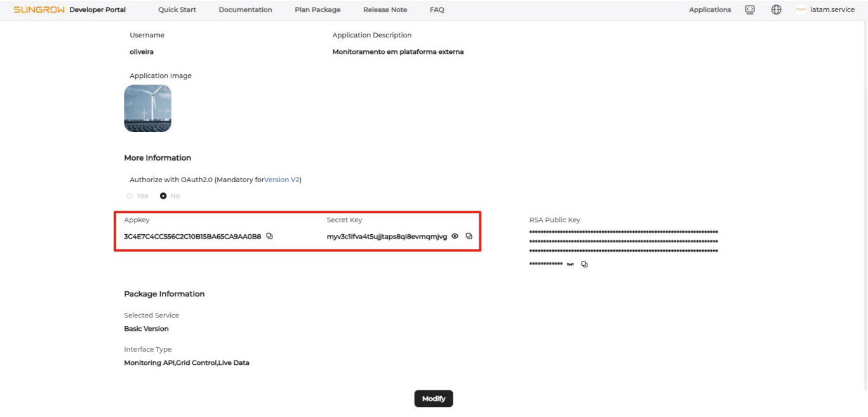Open the FAQ page
This screenshot has width=868, height=417.
(x=437, y=10)
